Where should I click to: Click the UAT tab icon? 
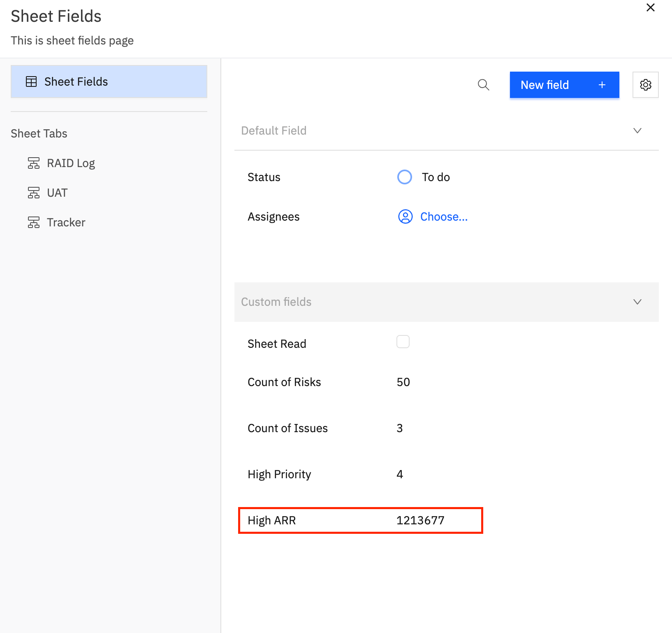pos(34,193)
